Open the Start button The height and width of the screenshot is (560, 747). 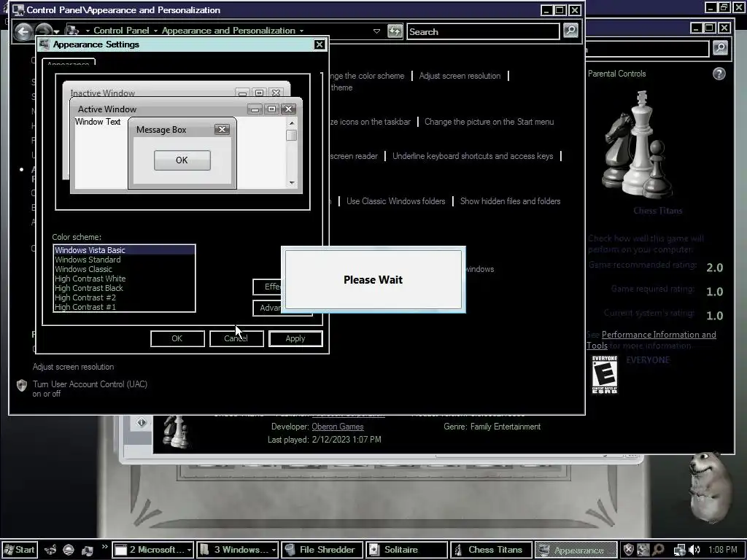tap(19, 550)
